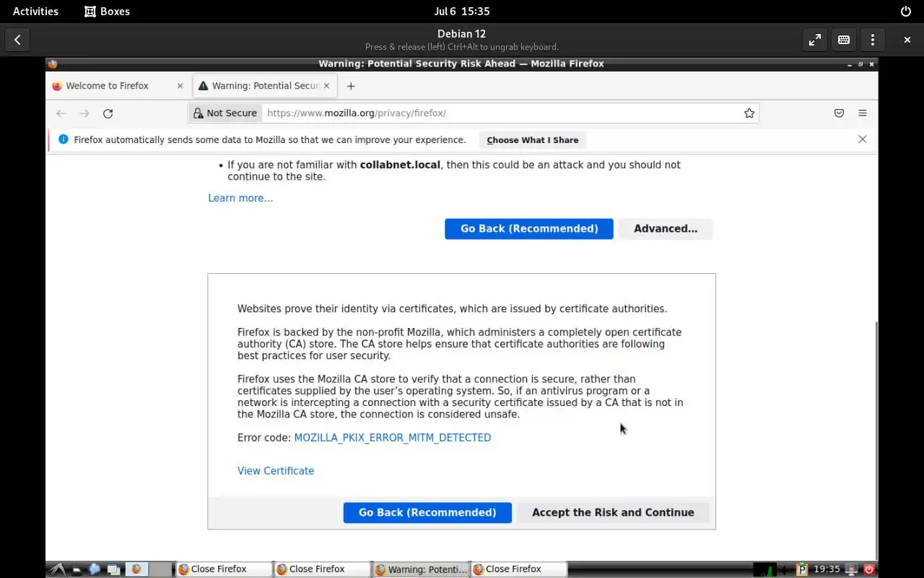
Task: Launch the web browser globe panel icon
Action: coord(94,569)
